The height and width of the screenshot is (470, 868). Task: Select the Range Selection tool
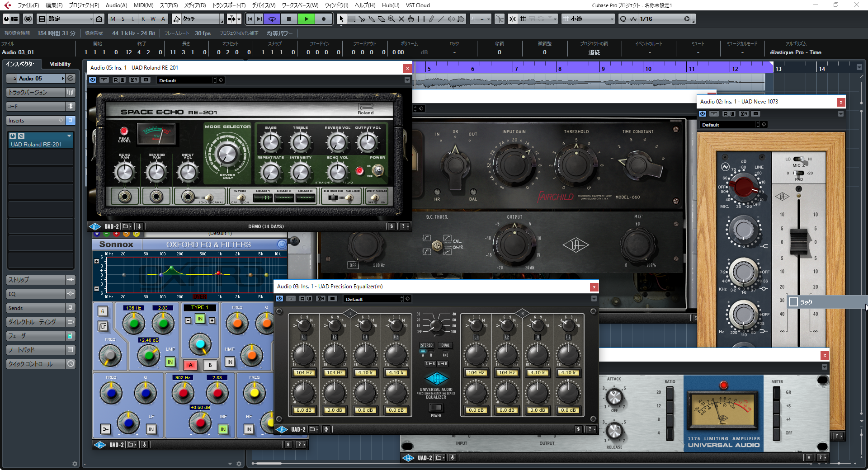coord(352,19)
